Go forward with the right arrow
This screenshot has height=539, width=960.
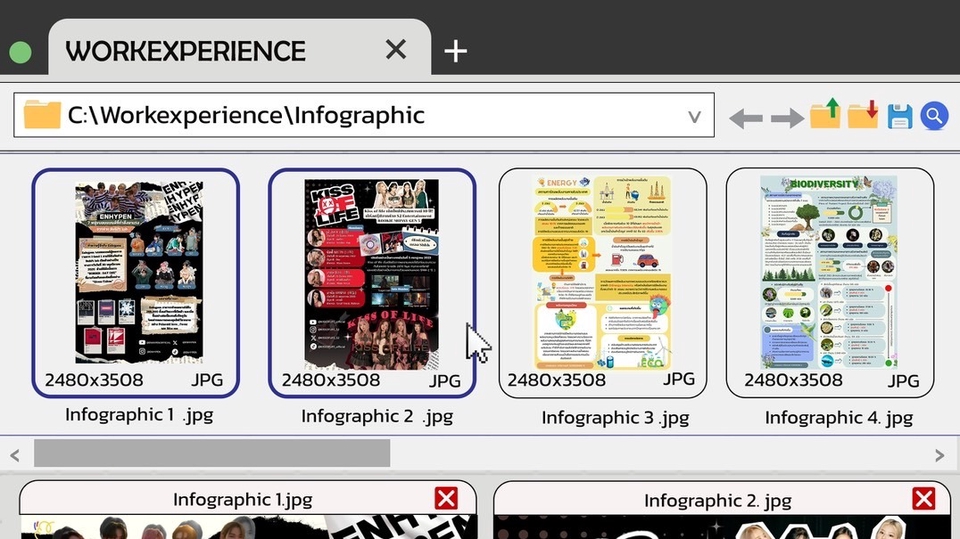click(787, 118)
